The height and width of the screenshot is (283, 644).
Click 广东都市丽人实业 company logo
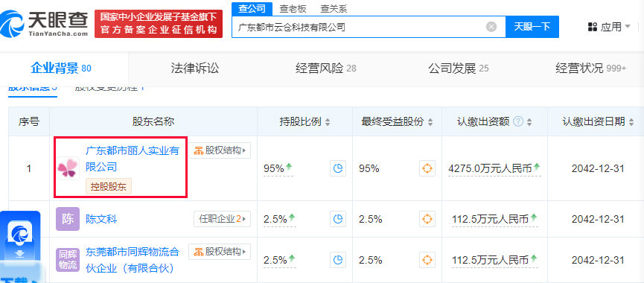point(68,168)
